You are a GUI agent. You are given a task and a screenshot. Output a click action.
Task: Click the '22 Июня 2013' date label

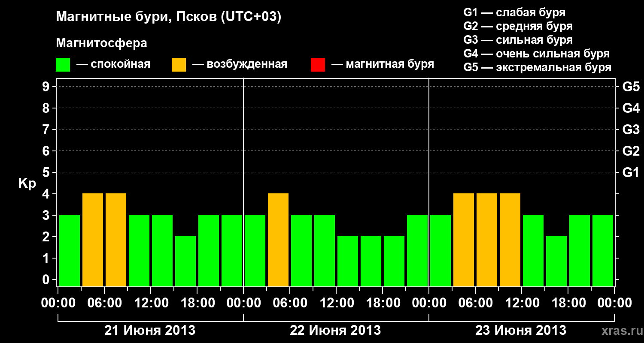coord(335,331)
